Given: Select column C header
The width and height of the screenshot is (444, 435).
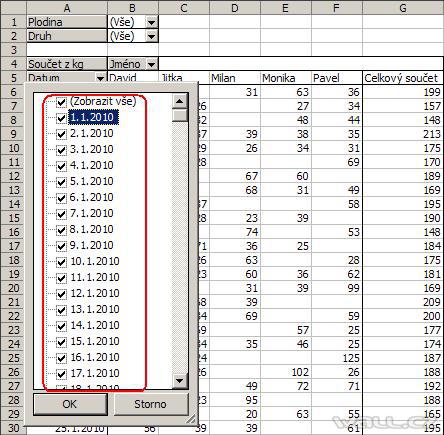Looking at the screenshot, I should click(x=184, y=7).
